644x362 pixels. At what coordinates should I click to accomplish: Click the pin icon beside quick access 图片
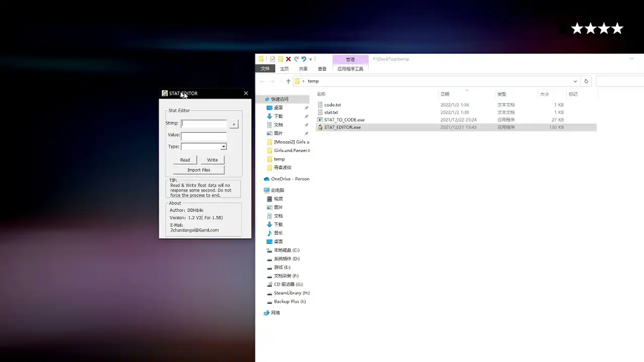306,133
